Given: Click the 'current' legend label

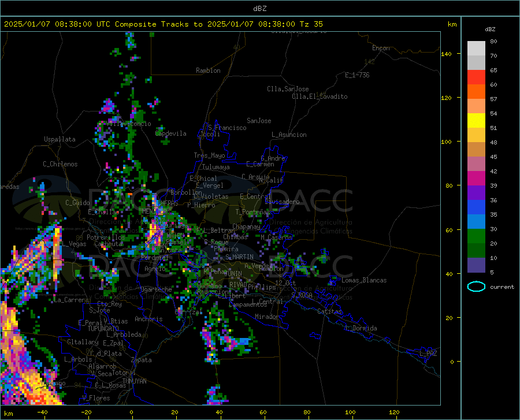Looking at the screenshot, I should click(x=502, y=287).
